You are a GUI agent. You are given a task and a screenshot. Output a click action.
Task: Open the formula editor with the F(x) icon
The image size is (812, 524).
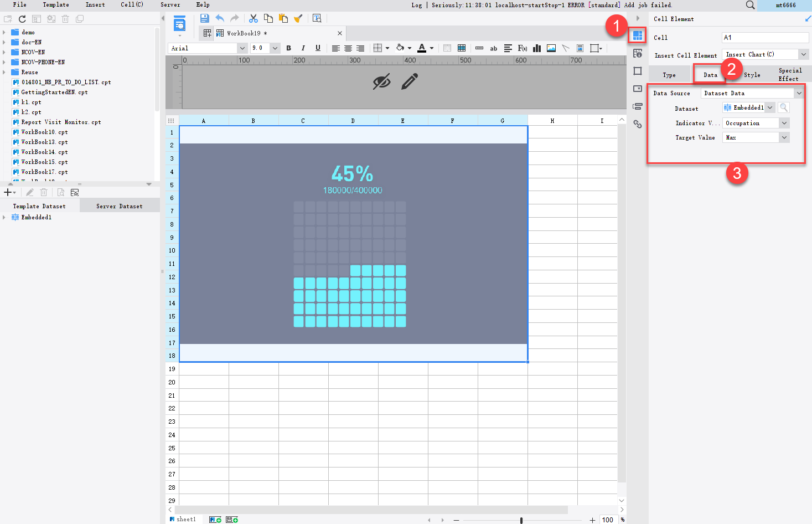[522, 48]
